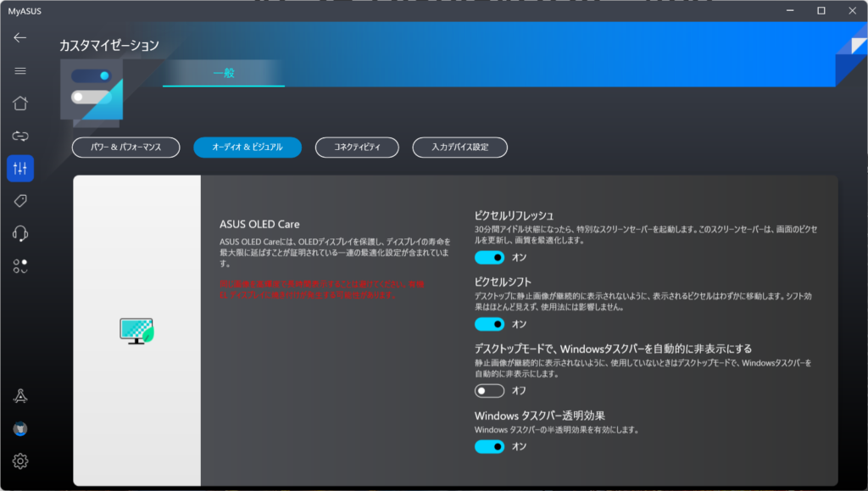
Task: Select the Customization sliders icon
Action: pyautogui.click(x=20, y=168)
